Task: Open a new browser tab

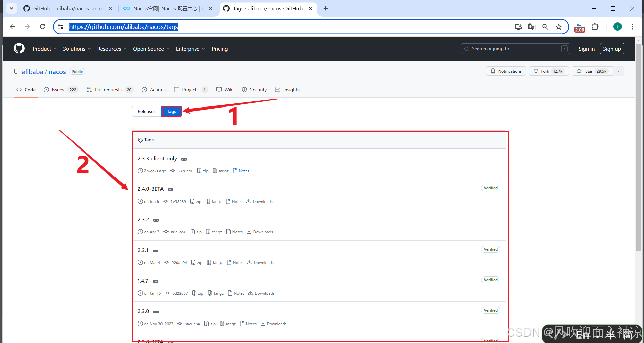Action: (326, 8)
